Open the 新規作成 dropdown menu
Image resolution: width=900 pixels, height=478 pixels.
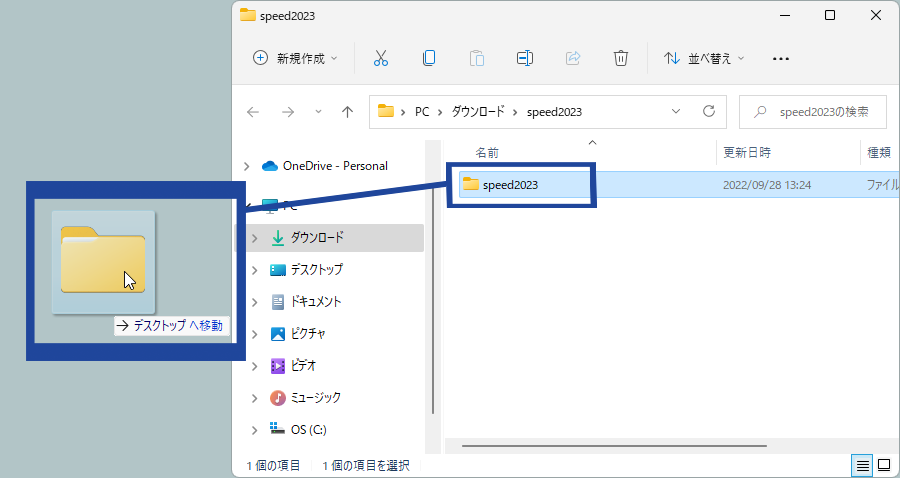click(x=295, y=58)
